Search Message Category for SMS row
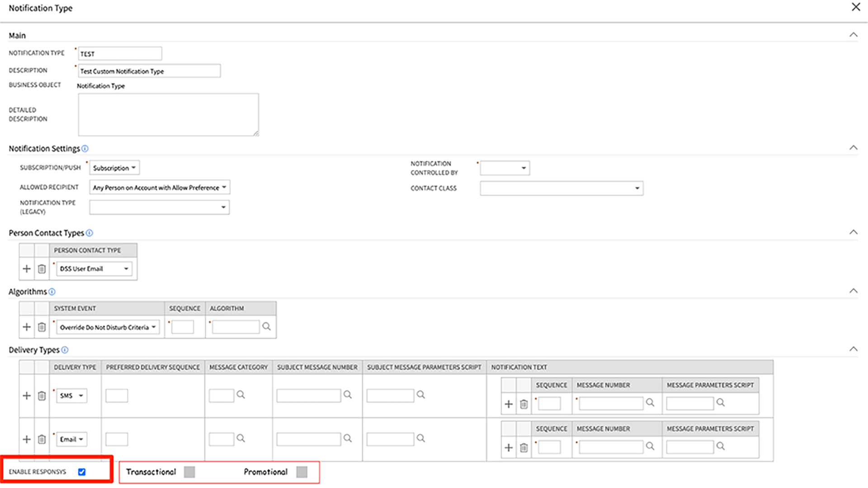Screen dimensions: 868x488 tap(241, 395)
